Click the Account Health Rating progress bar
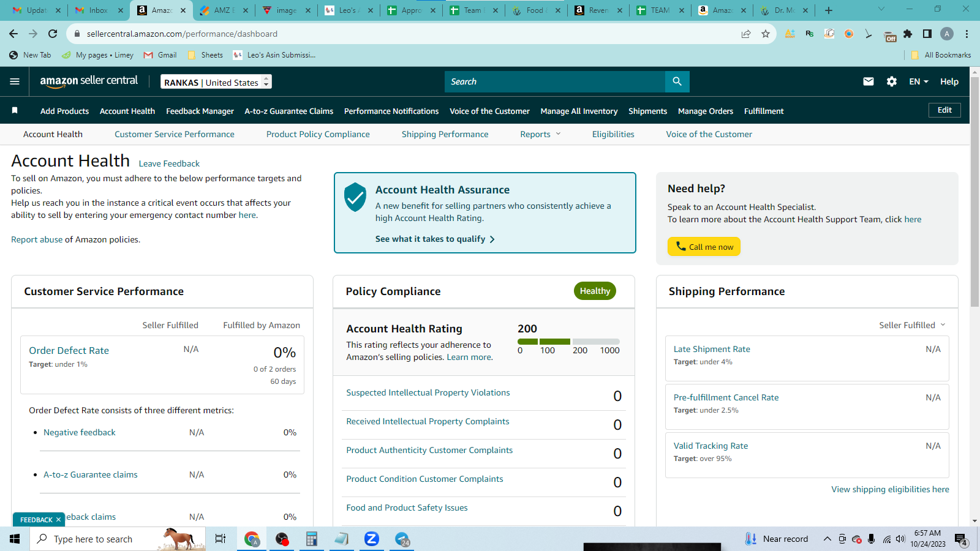Viewport: 980px width, 551px height. [x=568, y=342]
